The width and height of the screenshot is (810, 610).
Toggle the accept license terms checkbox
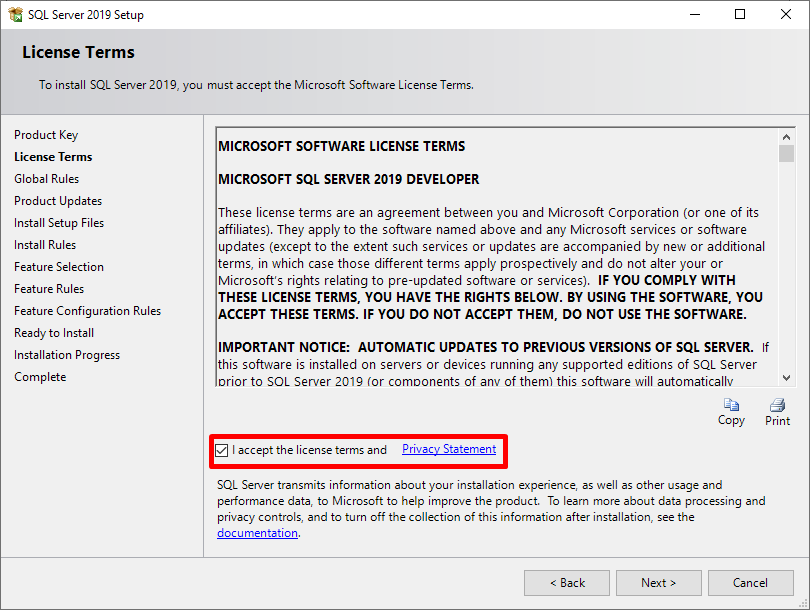pyautogui.click(x=222, y=450)
